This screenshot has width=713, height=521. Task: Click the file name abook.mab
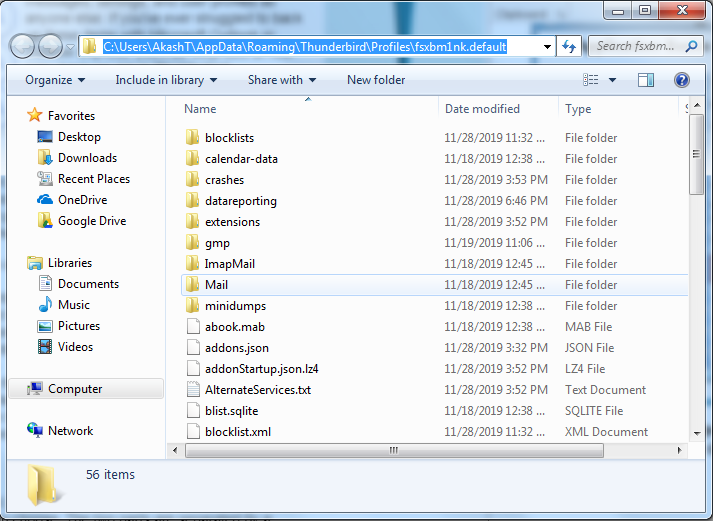235,327
